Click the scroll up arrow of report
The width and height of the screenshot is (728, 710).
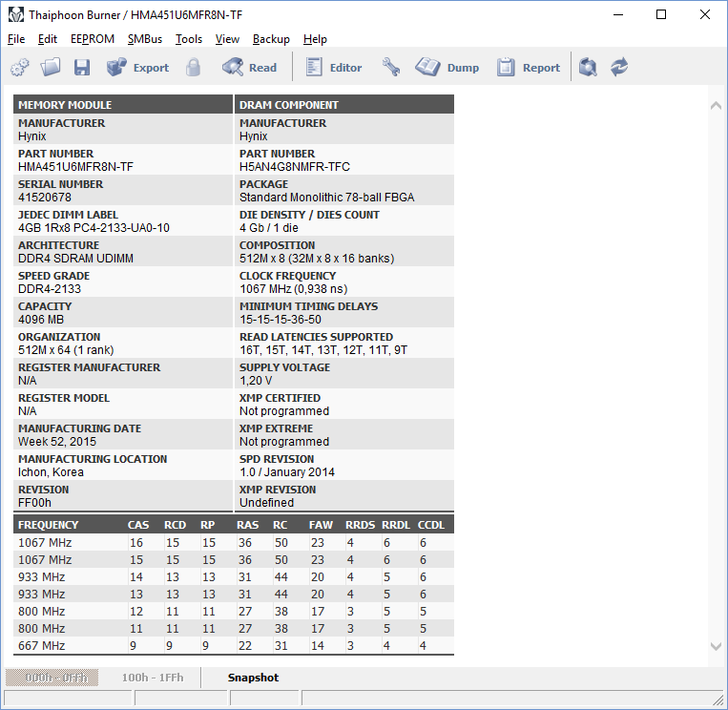coord(716,106)
